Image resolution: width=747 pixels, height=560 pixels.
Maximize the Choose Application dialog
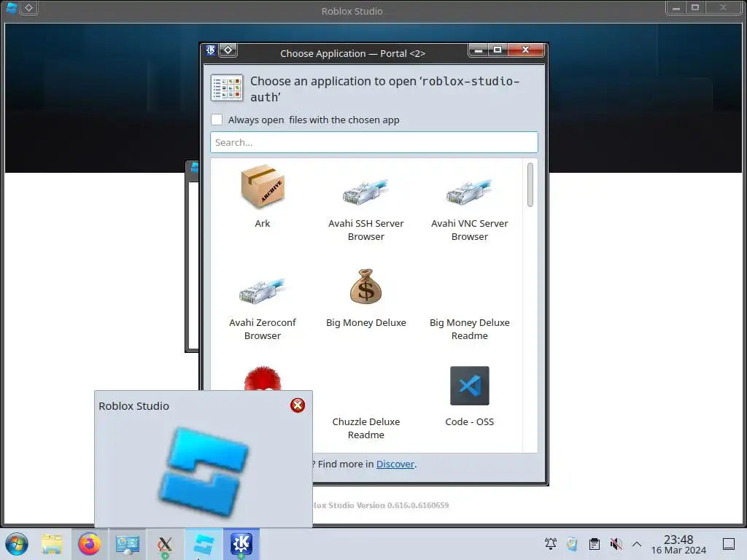498,50
